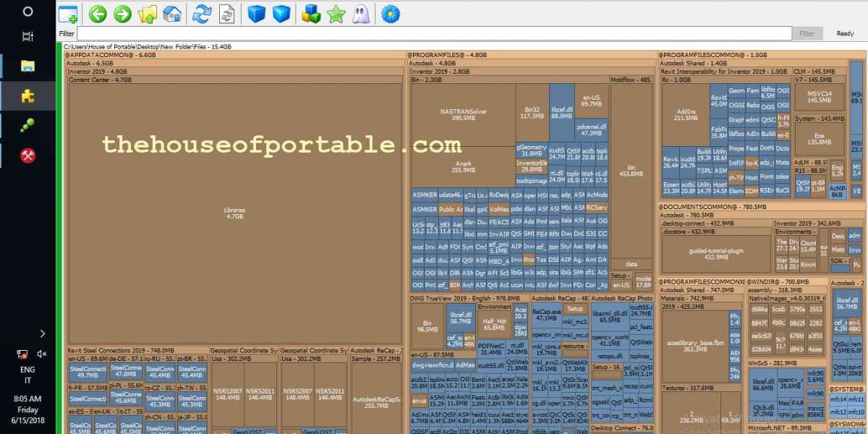This screenshot has height=434, width=868.
Task: Open File Explorer from the taskbar
Action: click(x=27, y=66)
